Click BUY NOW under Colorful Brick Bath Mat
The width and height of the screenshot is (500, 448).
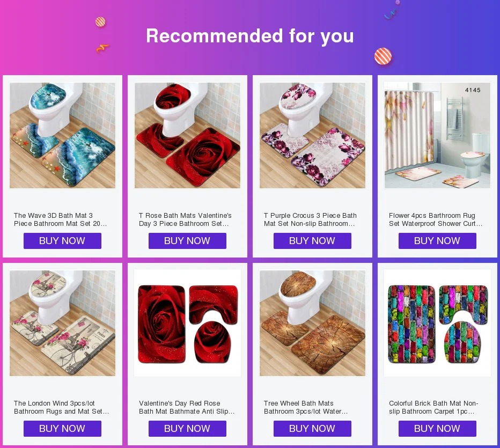tap(438, 429)
